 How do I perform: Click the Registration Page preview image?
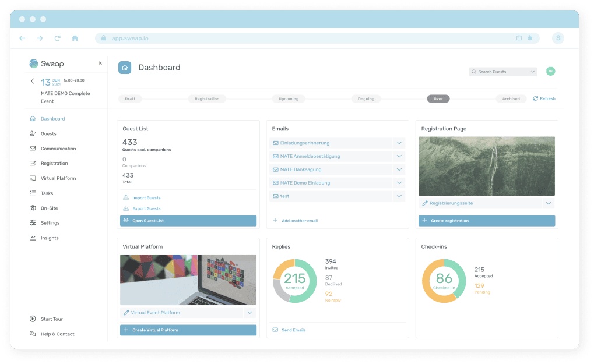[487, 165]
